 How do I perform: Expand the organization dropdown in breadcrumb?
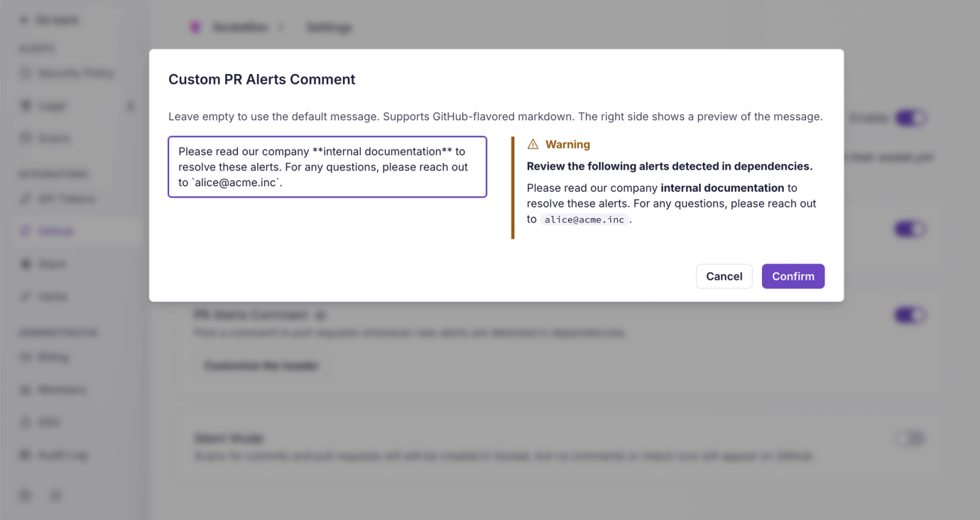281,28
